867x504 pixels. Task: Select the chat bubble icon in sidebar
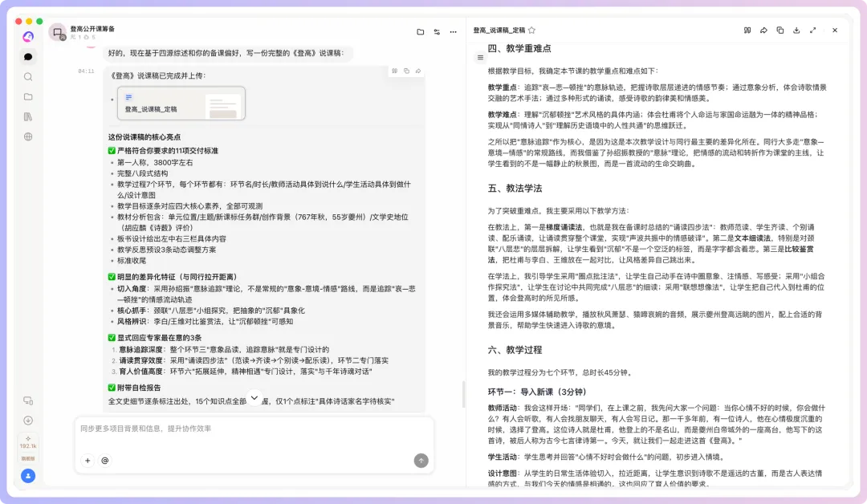(28, 57)
